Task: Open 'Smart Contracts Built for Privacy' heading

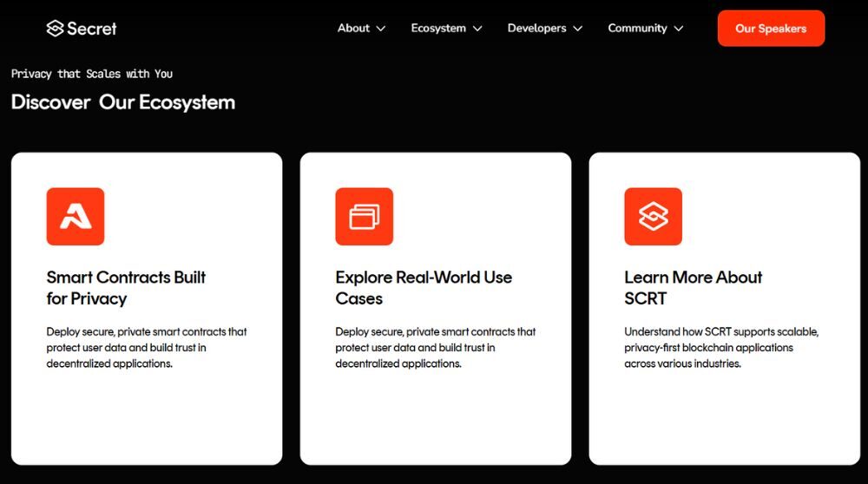Action: click(126, 288)
